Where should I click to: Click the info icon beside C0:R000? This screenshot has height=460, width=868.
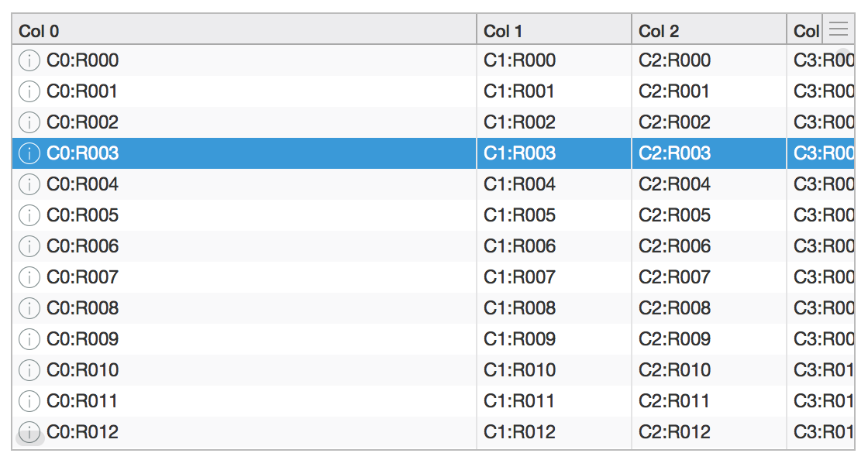tap(29, 60)
